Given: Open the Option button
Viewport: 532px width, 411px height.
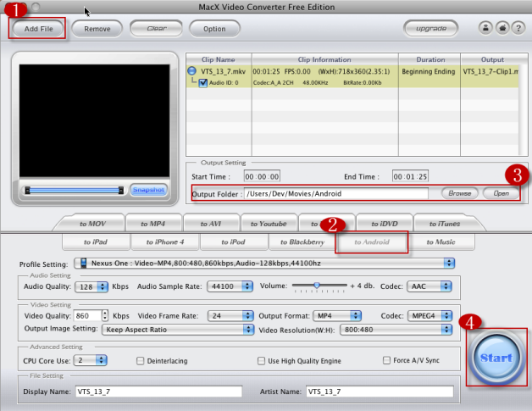Looking at the screenshot, I should (x=214, y=29).
